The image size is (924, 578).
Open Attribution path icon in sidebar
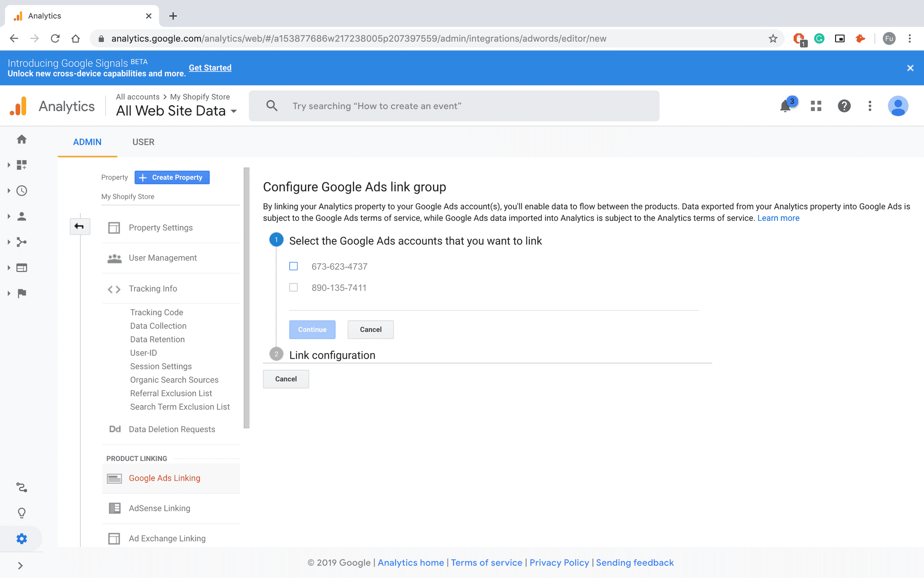pos(22,487)
